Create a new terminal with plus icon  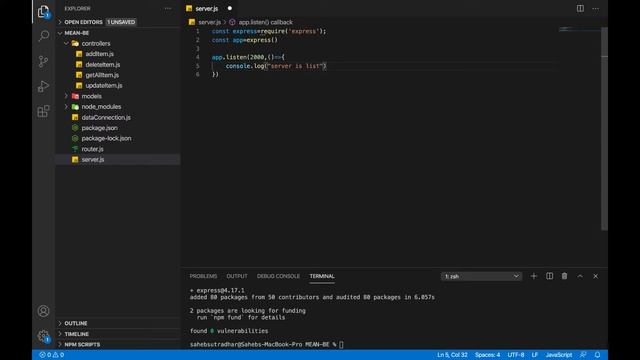point(533,276)
